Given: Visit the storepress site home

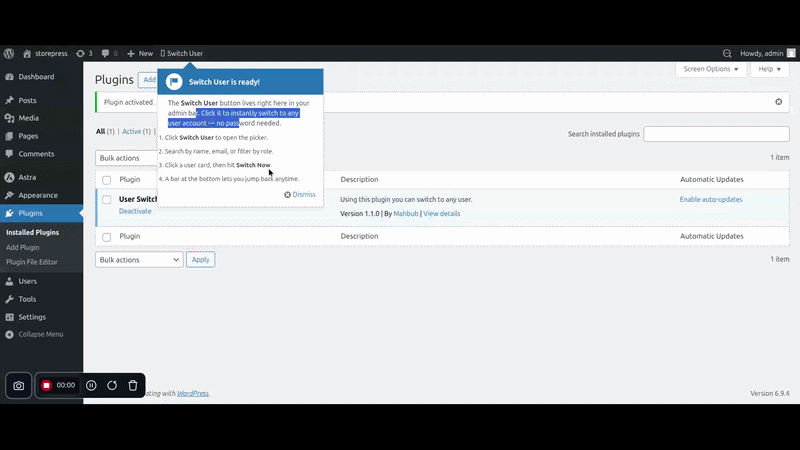Looking at the screenshot, I should coord(45,54).
